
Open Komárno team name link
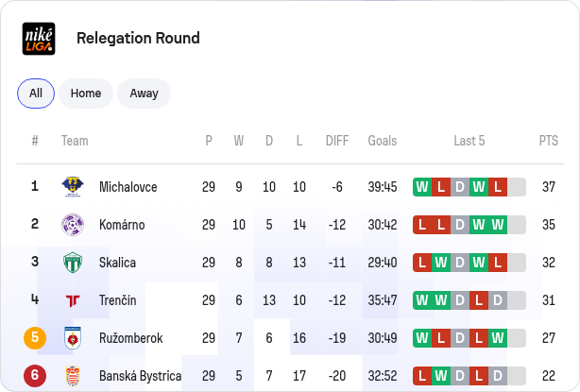point(122,225)
